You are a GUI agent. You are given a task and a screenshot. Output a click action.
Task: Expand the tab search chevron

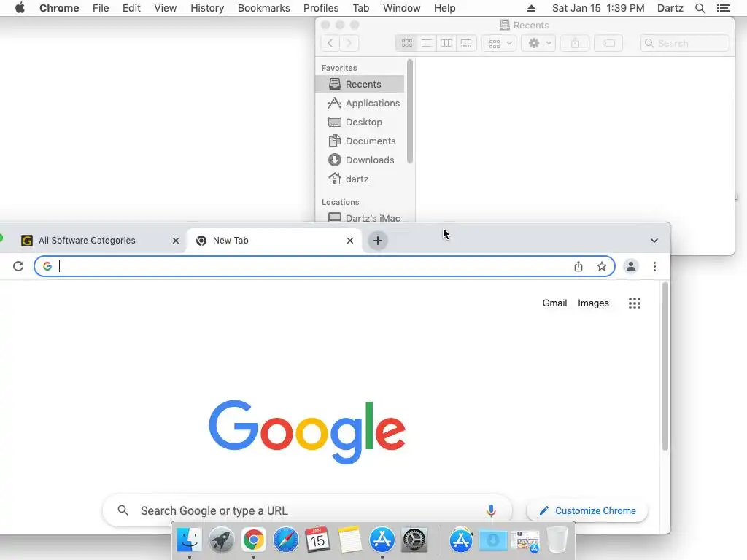(654, 241)
